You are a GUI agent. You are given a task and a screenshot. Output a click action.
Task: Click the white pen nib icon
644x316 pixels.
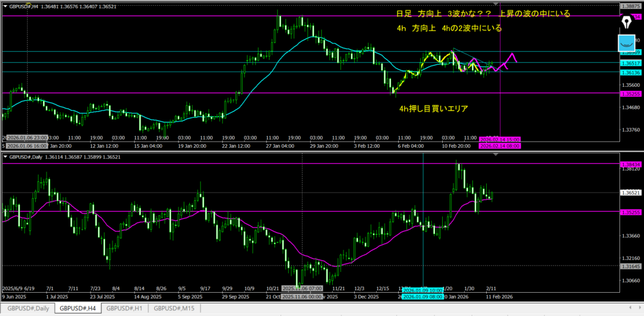point(626,21)
